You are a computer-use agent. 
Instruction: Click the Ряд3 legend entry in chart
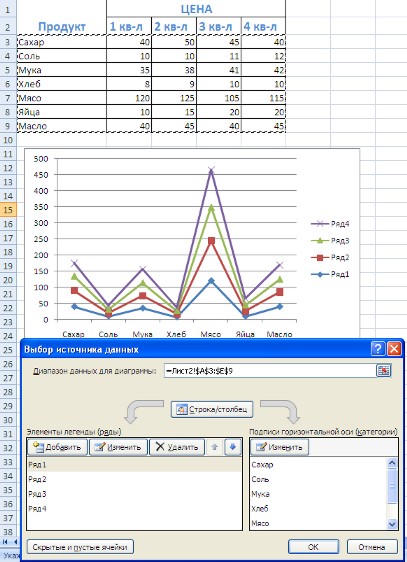point(330,240)
